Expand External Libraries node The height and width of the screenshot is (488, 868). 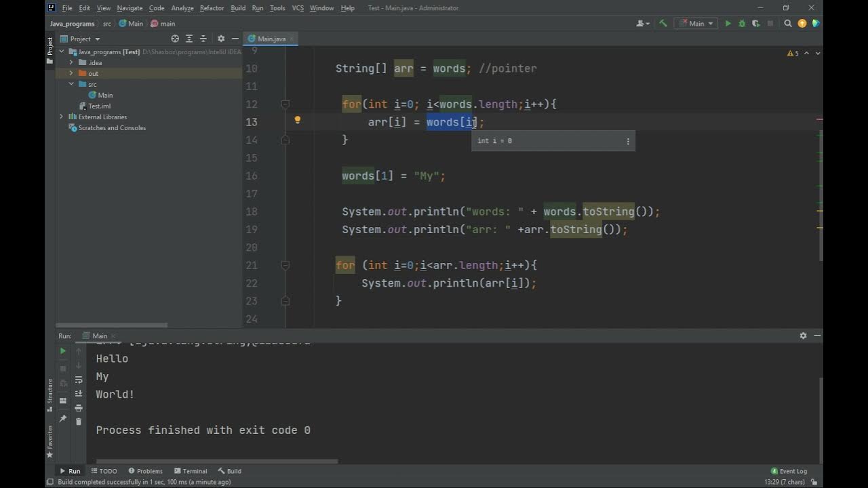[x=62, y=117]
